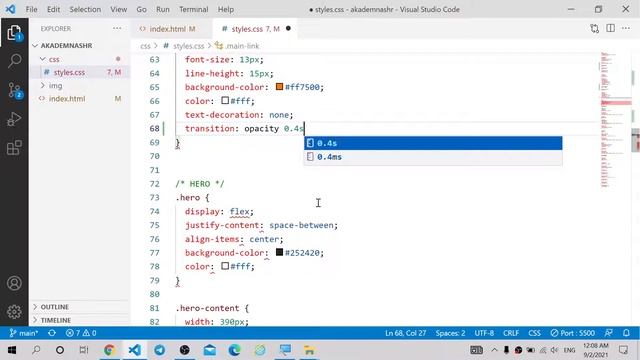Viewport: 640px width, 360px height.
Task: Open Microsoft Edge from the taskbar
Action: (x=235, y=350)
